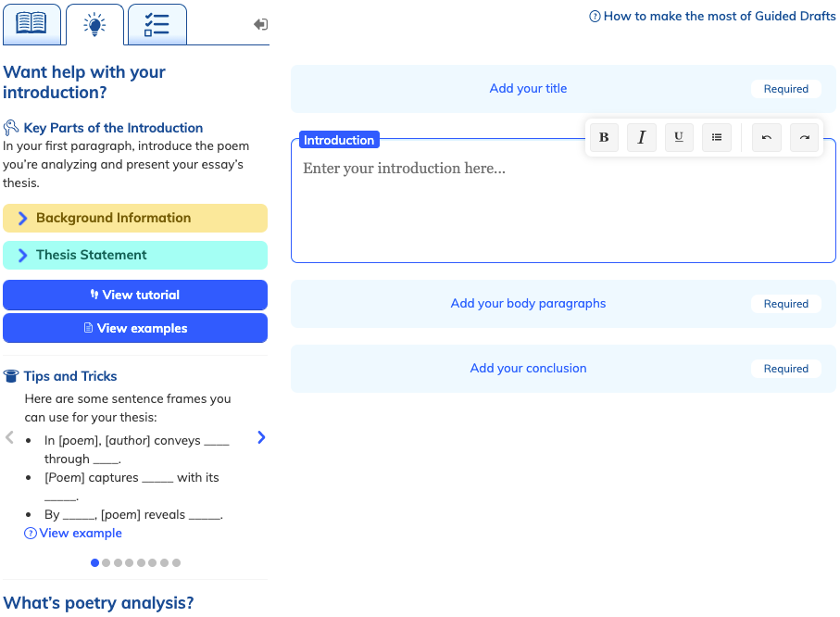Expand the Add your body paragraphs section
The width and height of the screenshot is (840, 617).
click(528, 304)
